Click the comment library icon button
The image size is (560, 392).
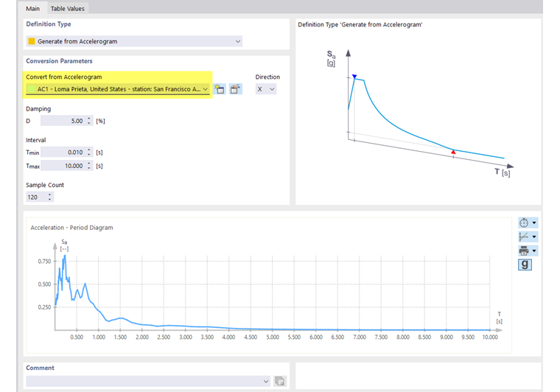pos(280,381)
